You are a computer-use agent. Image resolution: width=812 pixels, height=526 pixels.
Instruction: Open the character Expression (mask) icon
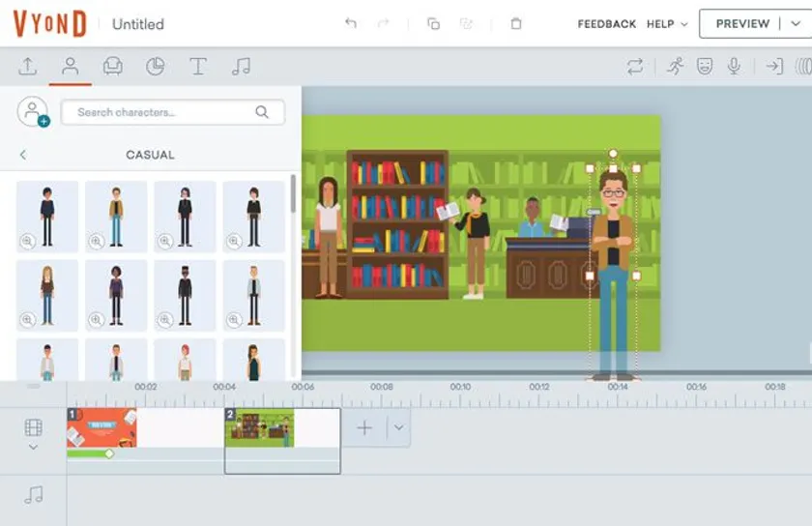pos(705,66)
